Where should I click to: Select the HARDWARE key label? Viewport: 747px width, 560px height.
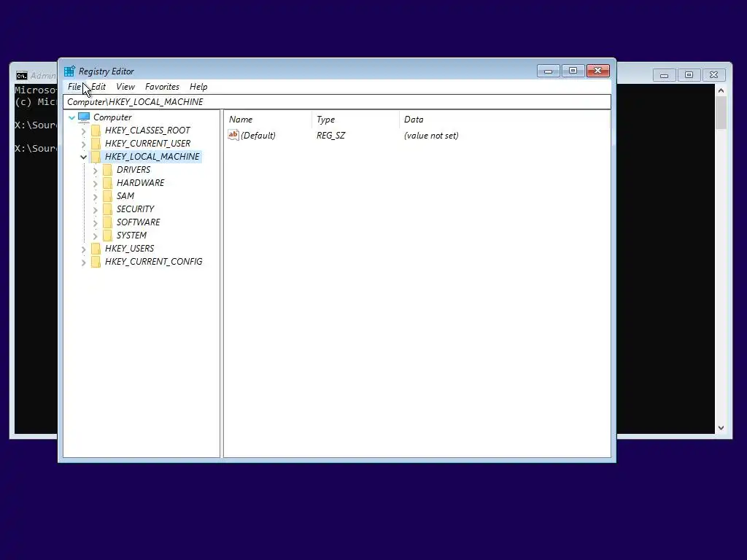141,183
